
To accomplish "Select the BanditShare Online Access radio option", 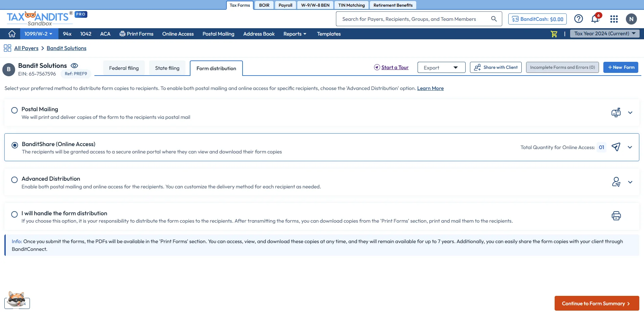I will (15, 145).
